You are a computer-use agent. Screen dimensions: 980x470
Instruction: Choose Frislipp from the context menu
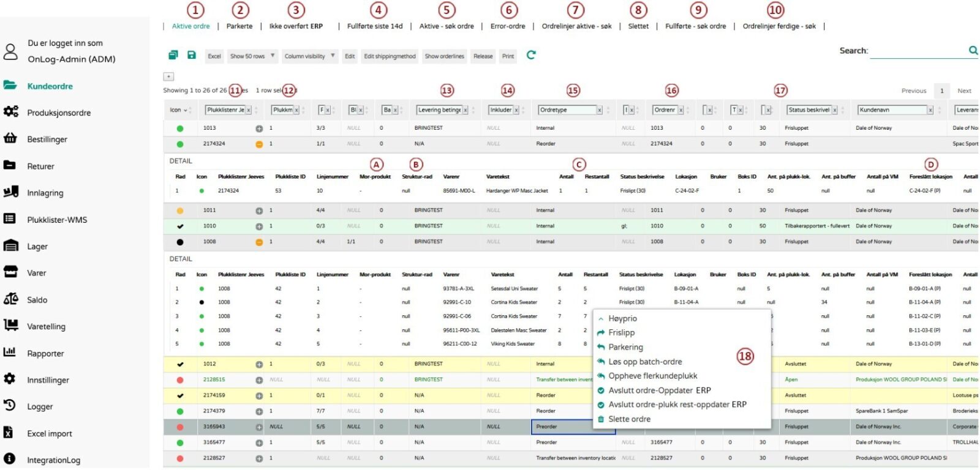621,333
